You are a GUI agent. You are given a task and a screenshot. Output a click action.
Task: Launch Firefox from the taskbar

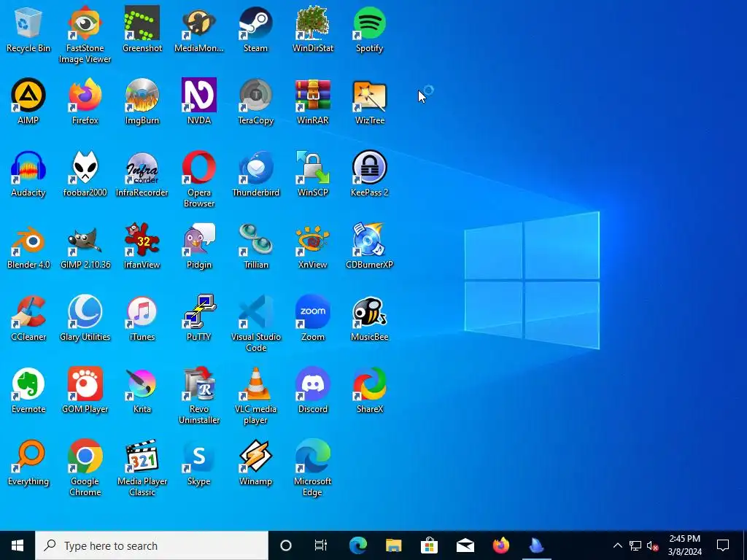pos(500,545)
